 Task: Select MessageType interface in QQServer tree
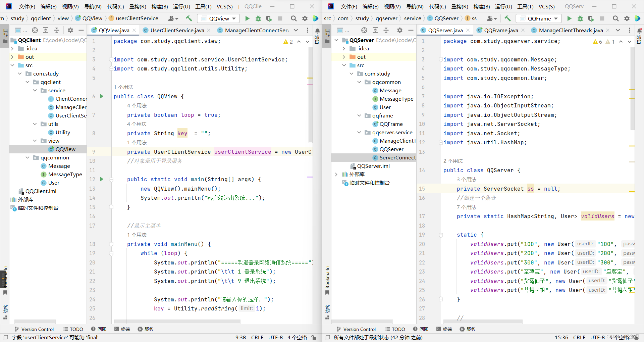pyautogui.click(x=396, y=99)
